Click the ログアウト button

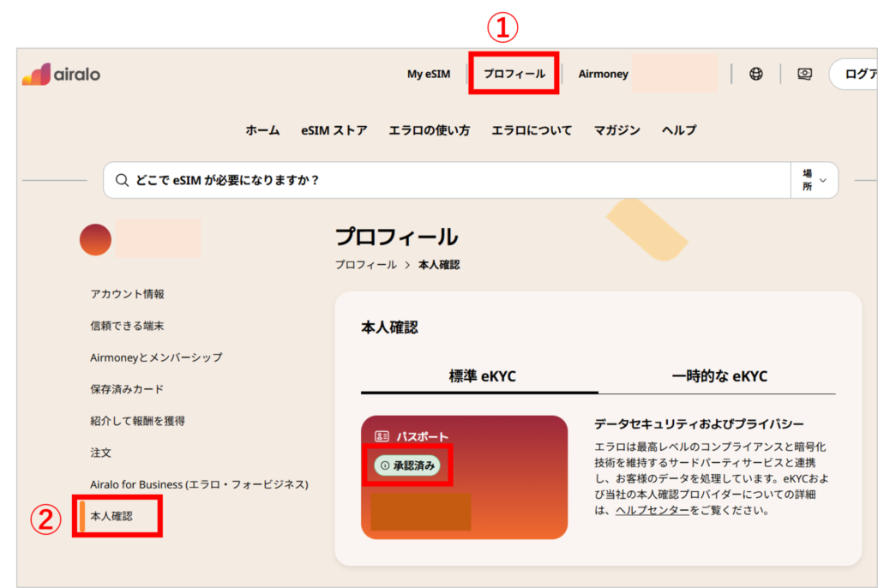pos(860,74)
